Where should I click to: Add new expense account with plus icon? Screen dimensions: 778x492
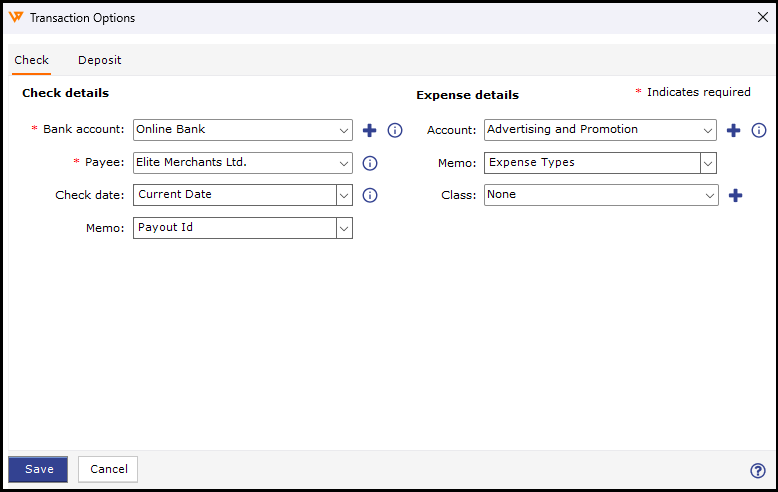point(733,130)
